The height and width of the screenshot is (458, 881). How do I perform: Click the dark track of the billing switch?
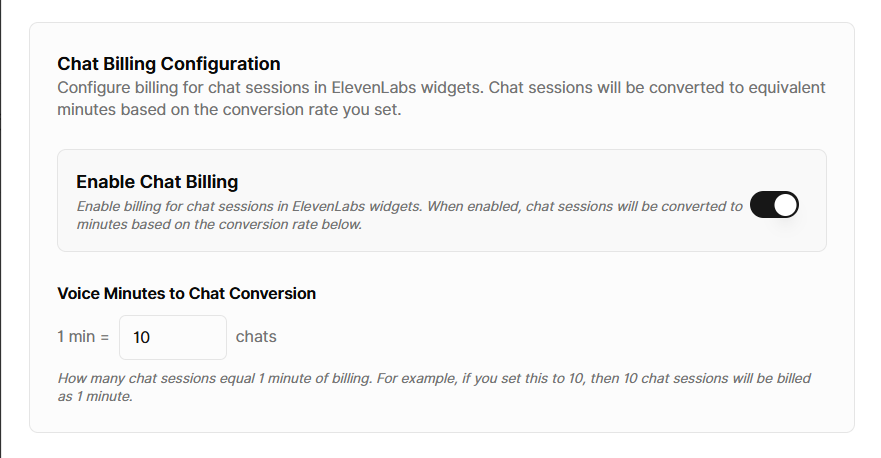pyautogui.click(x=761, y=205)
